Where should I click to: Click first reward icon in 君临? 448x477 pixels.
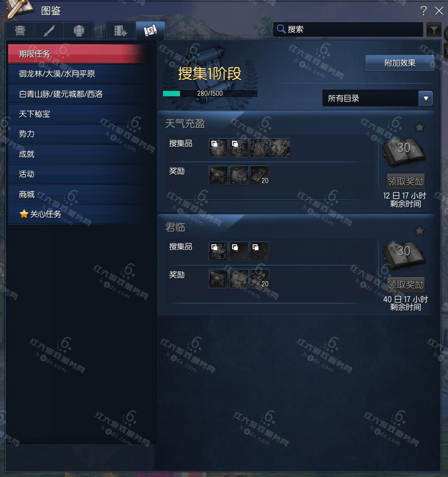pos(218,278)
